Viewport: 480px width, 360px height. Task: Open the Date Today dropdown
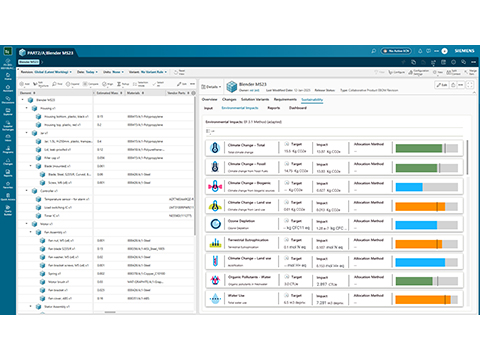(87, 72)
